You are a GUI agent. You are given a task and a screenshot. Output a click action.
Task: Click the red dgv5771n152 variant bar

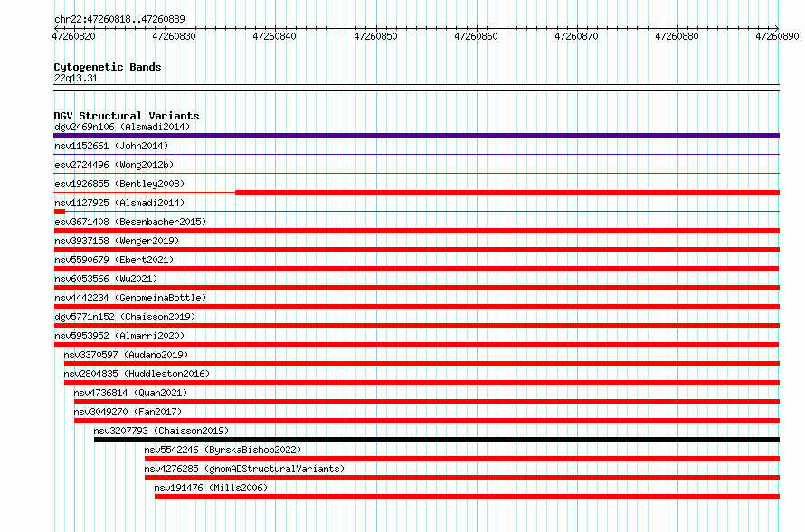[416, 326]
